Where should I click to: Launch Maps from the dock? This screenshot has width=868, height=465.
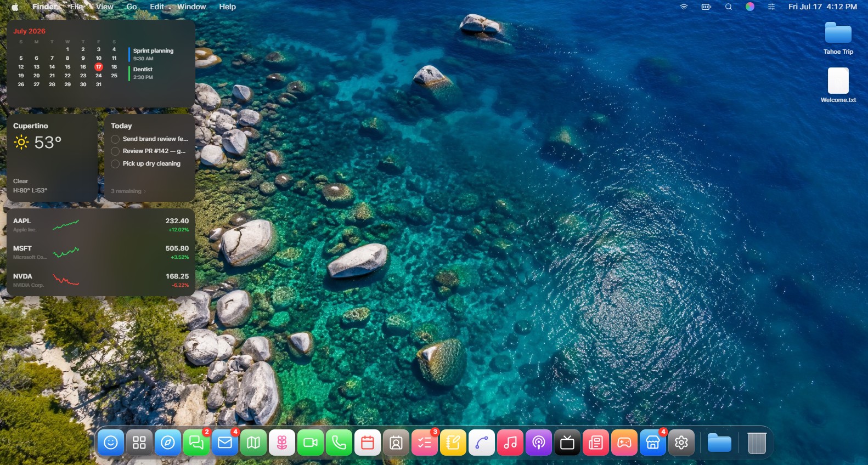tap(253, 443)
